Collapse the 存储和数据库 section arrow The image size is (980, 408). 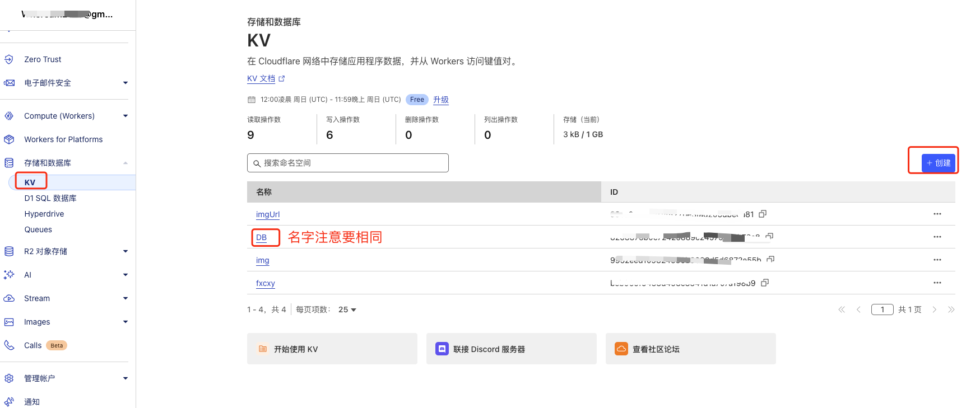(126, 163)
